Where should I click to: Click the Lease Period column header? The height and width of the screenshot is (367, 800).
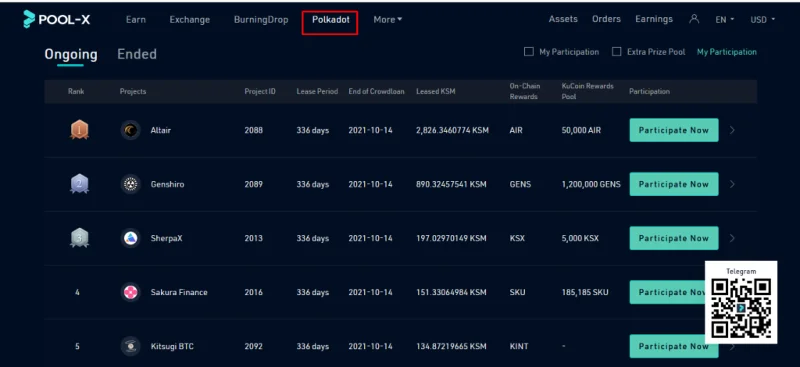[x=317, y=91]
